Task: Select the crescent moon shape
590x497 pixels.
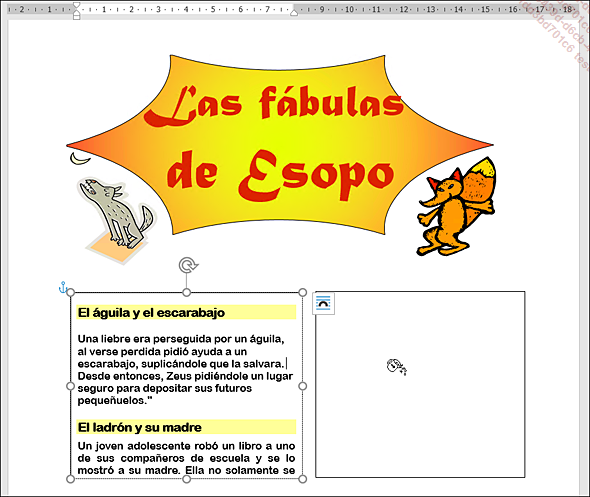Action: coord(80,158)
